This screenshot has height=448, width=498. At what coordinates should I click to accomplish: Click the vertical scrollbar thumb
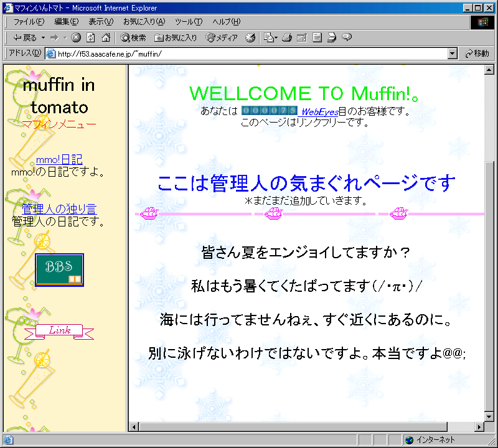[x=489, y=286]
